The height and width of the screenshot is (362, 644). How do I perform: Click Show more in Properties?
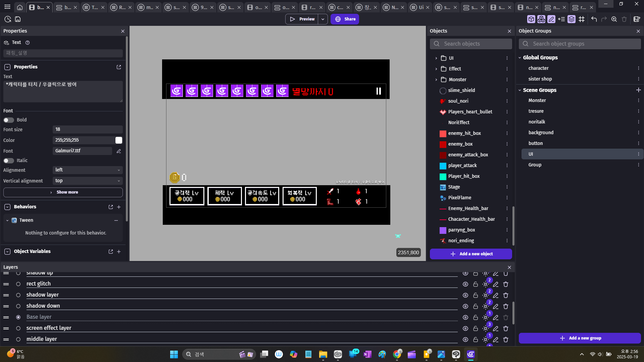pyautogui.click(x=63, y=192)
